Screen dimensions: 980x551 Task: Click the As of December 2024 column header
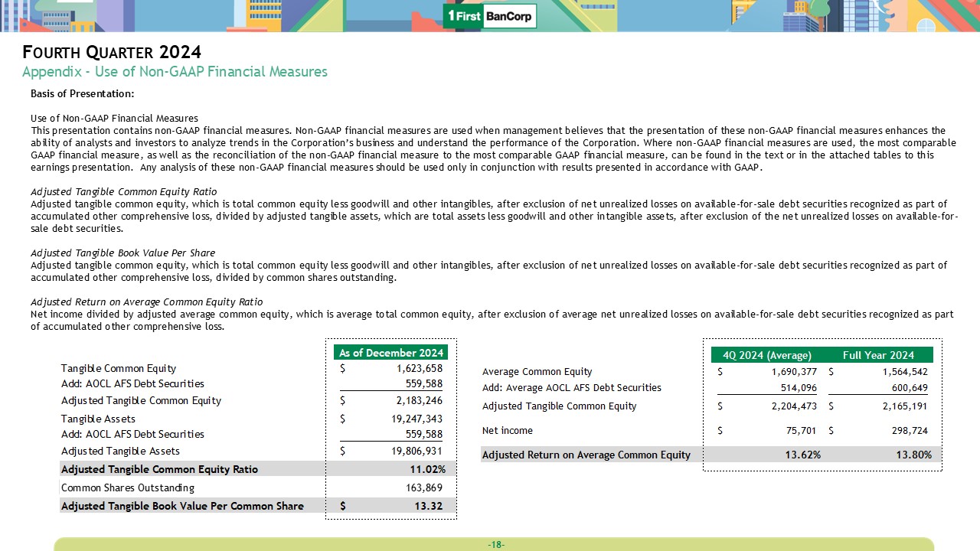click(391, 353)
